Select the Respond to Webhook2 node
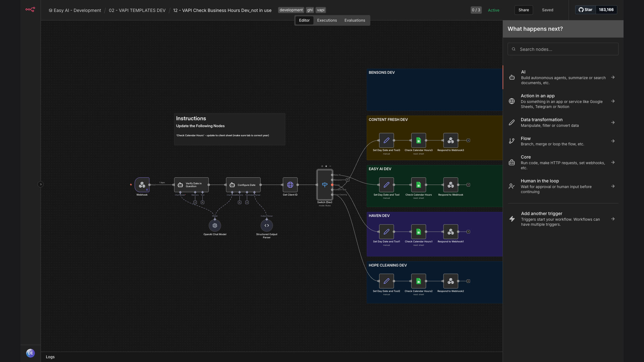The height and width of the screenshot is (362, 644). [x=451, y=281]
